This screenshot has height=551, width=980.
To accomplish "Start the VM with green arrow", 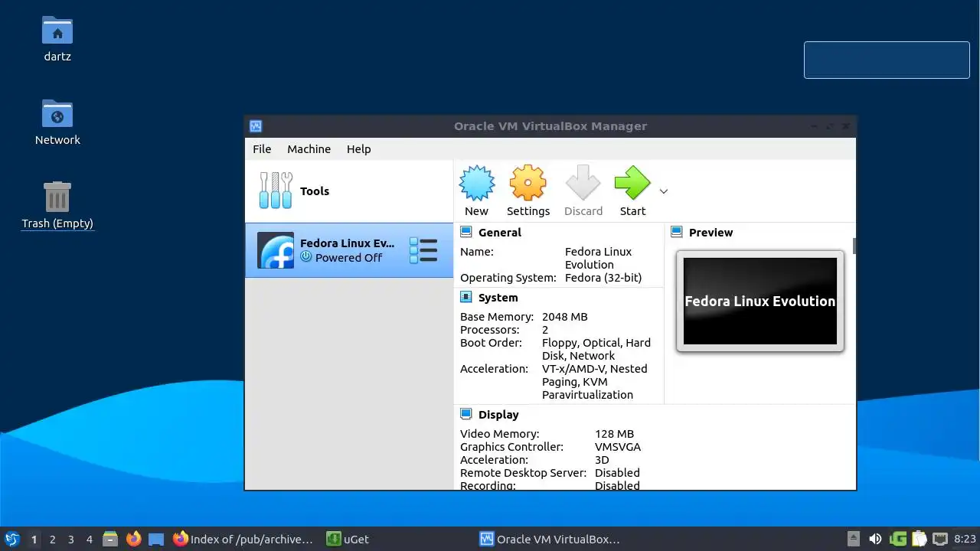I will [632, 184].
